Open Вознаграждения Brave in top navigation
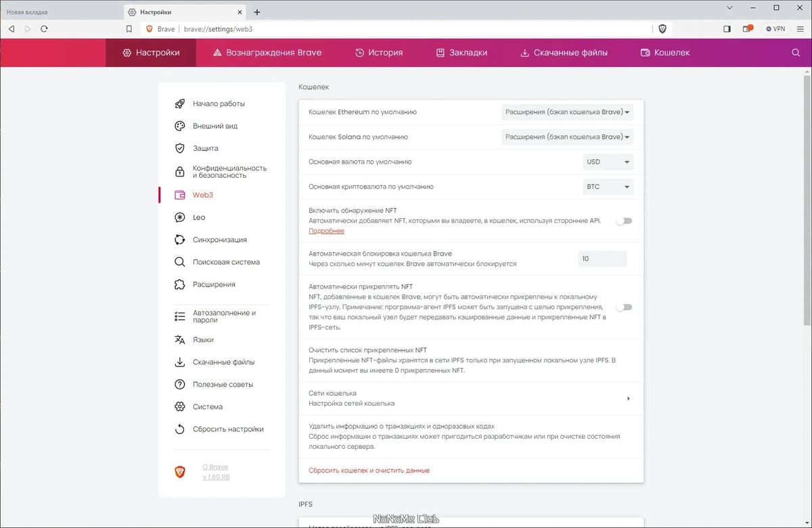 point(267,53)
